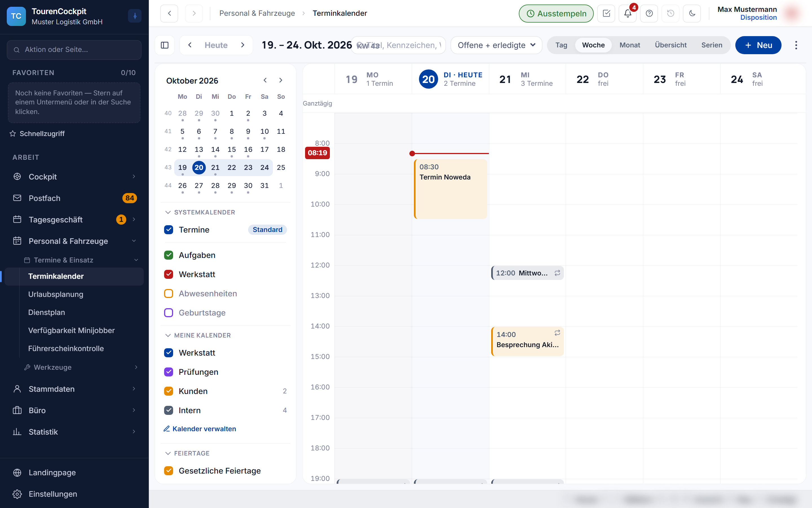Viewport: 812px width, 508px height.
Task: Show previous month in mini calendar
Action: coord(265,80)
